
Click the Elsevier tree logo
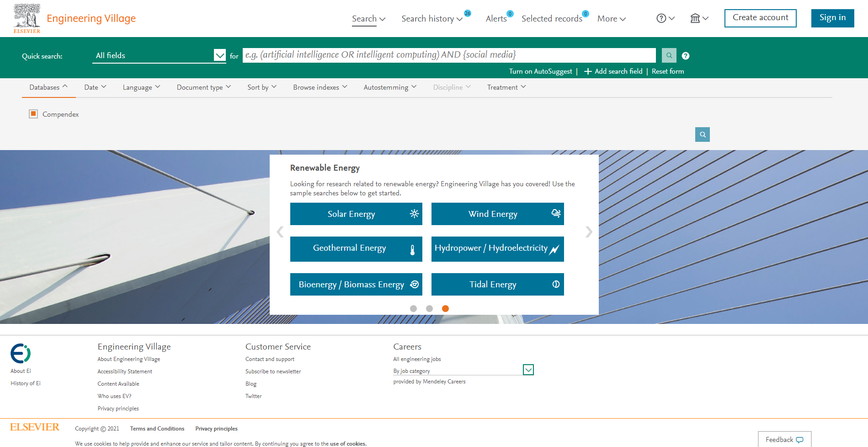pyautogui.click(x=27, y=18)
